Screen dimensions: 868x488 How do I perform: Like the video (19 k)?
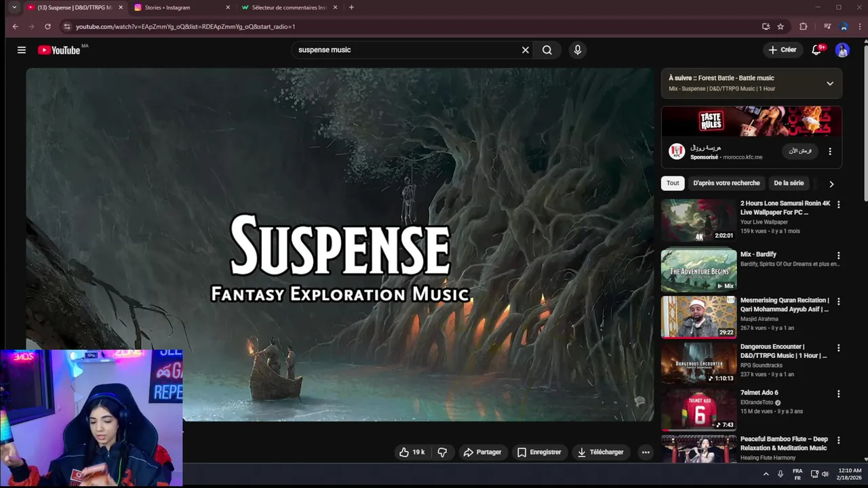point(412,452)
